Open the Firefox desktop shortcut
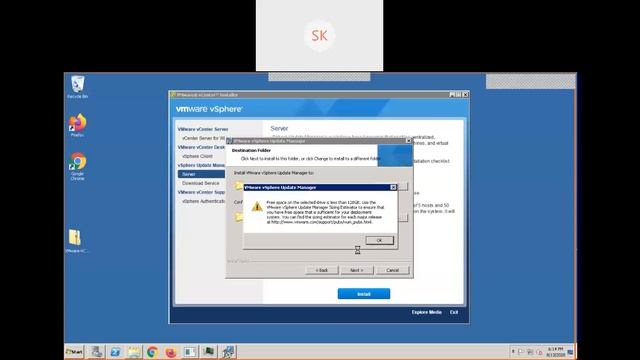The image size is (640, 360). pyautogui.click(x=77, y=125)
